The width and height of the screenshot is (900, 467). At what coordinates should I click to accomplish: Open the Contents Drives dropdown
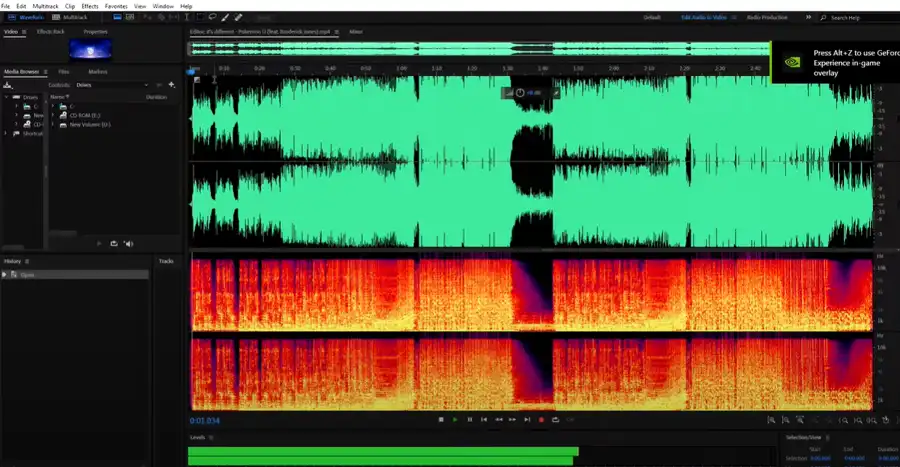pyautogui.click(x=111, y=85)
